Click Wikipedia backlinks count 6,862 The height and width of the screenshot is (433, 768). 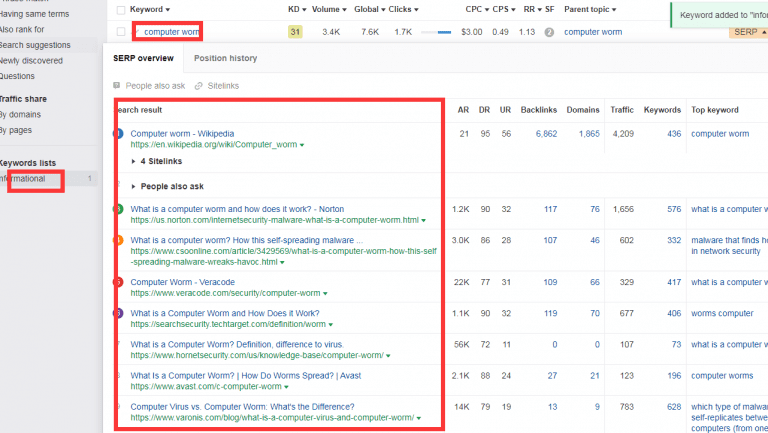click(x=546, y=134)
